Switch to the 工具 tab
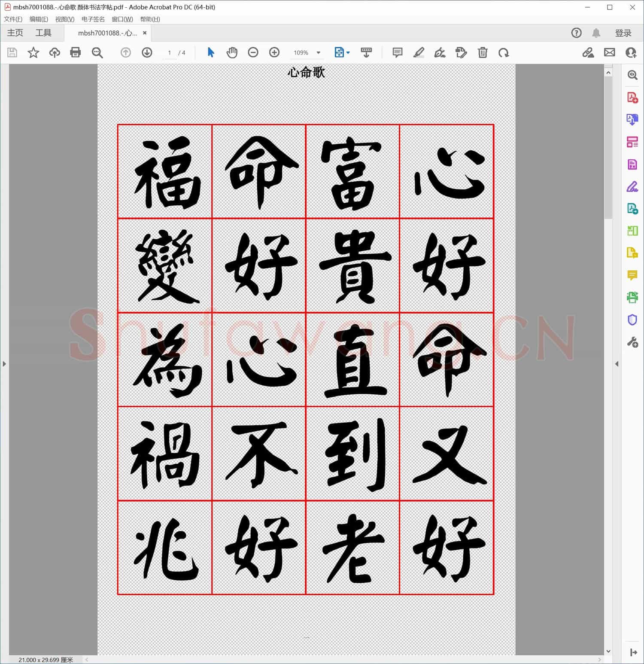644x664 pixels. pyautogui.click(x=43, y=33)
